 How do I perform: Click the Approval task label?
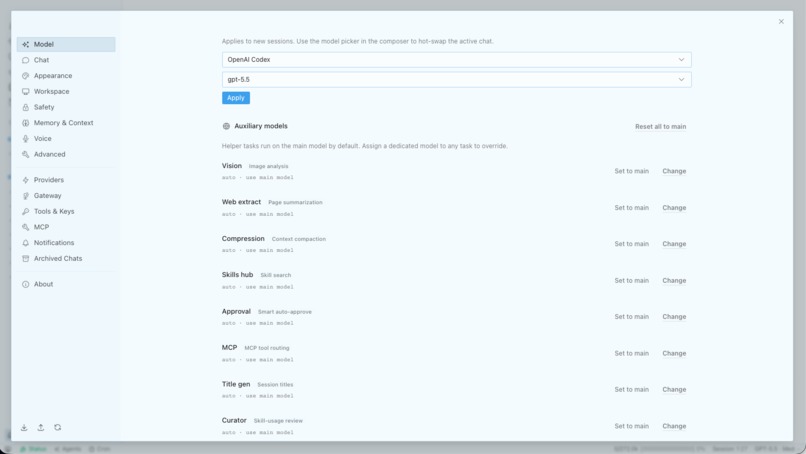(x=236, y=311)
